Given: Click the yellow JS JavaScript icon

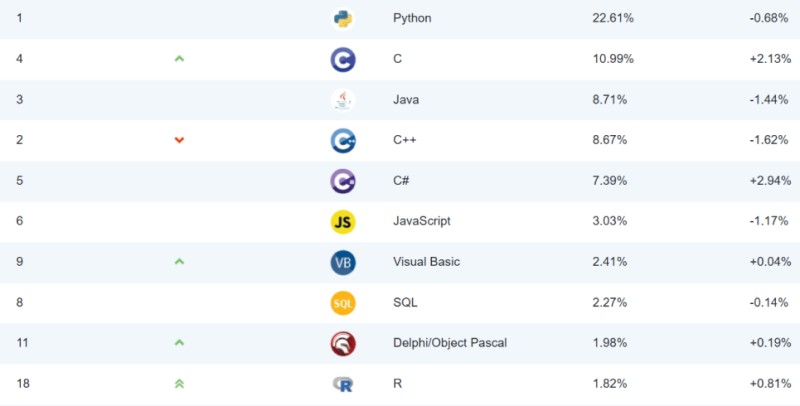Looking at the screenshot, I should (x=343, y=222).
